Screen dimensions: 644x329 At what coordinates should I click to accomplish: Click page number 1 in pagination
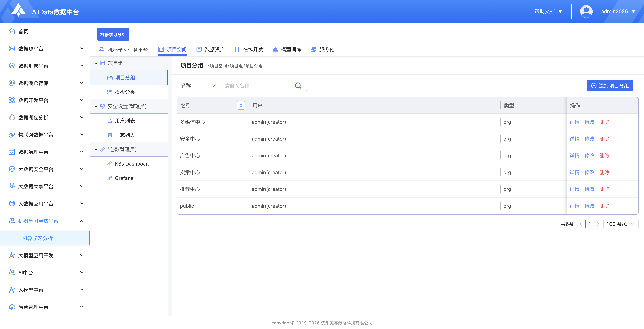pyautogui.click(x=590, y=224)
